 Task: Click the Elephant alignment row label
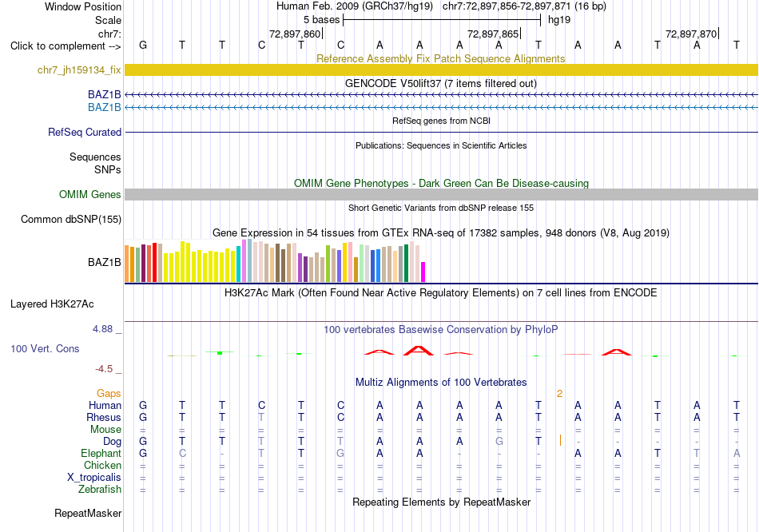(x=101, y=454)
